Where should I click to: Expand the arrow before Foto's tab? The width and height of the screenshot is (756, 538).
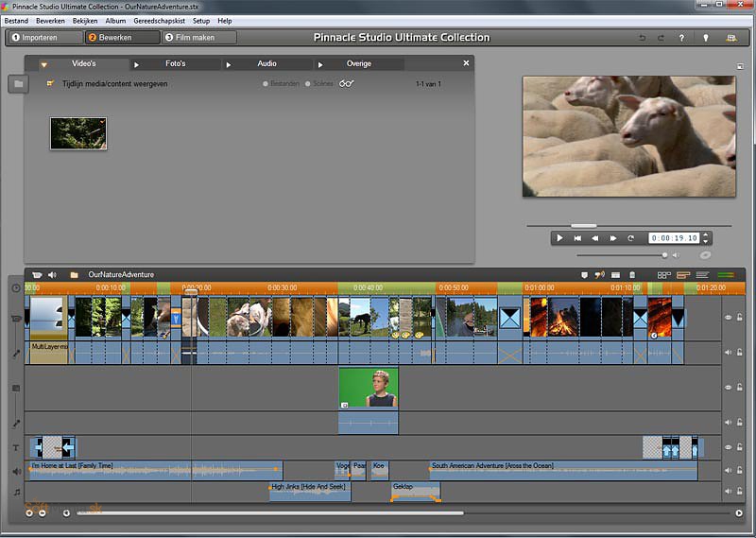click(x=136, y=64)
